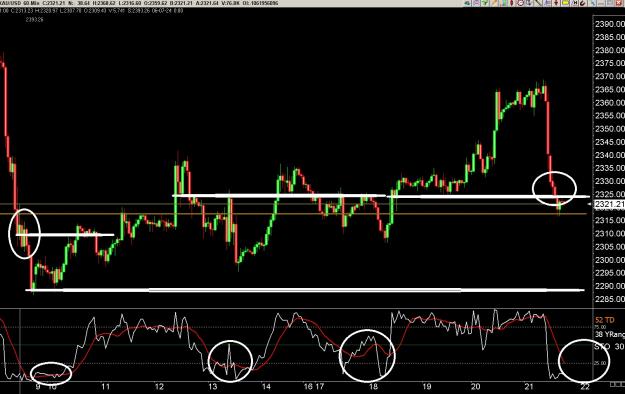This screenshot has width=625, height=394.
Task: Click the 2330.00 price axis label
Action: point(609,181)
